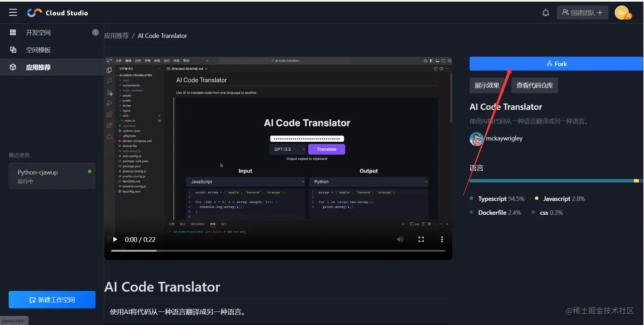Screen dimensions: 644x325
Task: Open author mckaywrigley's profile name
Action: point(504,138)
